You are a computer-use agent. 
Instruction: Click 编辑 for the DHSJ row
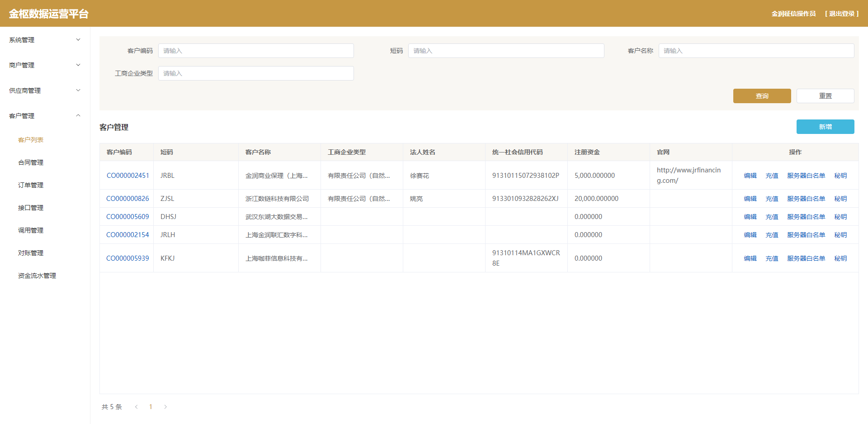tap(750, 217)
